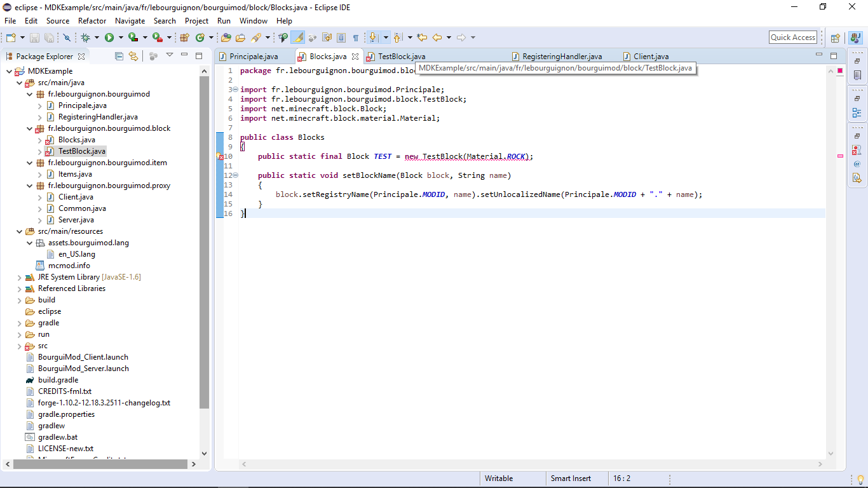
Task: Select Client.java in Package Explorer
Action: tap(76, 197)
